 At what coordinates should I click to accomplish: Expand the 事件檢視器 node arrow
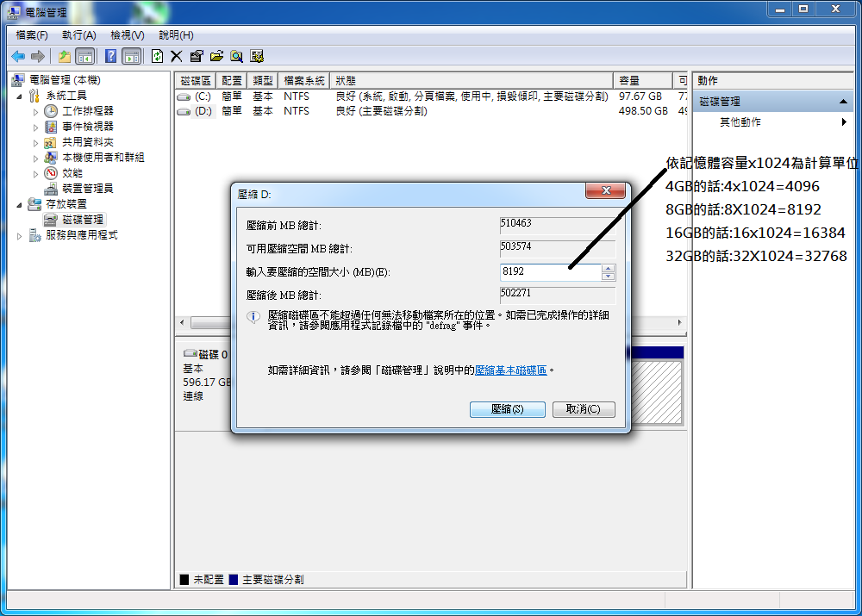point(35,127)
